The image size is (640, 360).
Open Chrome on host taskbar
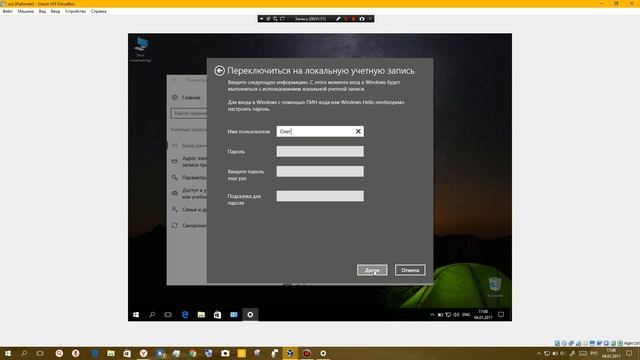(x=192, y=353)
